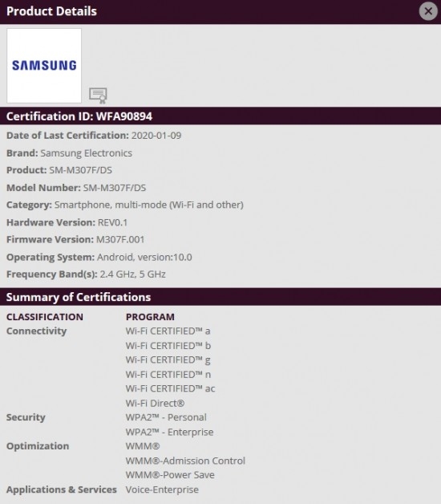Select the Firmware Version M307F.001 text
This screenshot has width=441, height=504.
[120, 239]
